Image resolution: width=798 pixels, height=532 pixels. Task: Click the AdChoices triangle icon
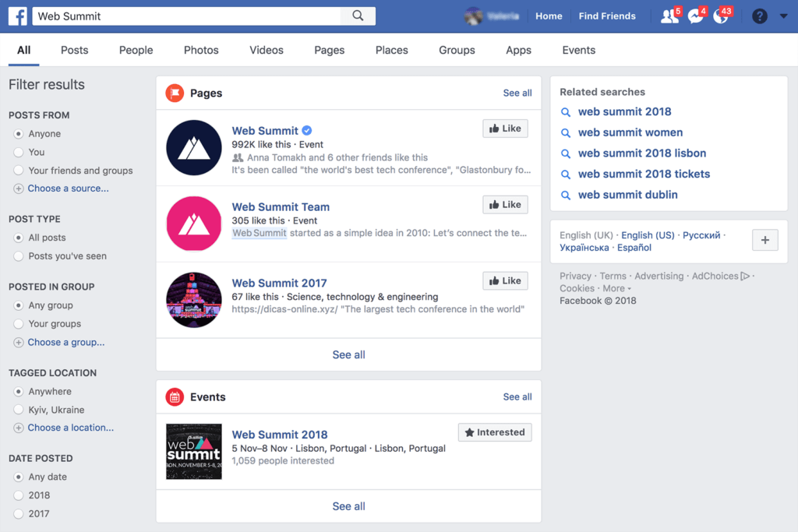746,277
